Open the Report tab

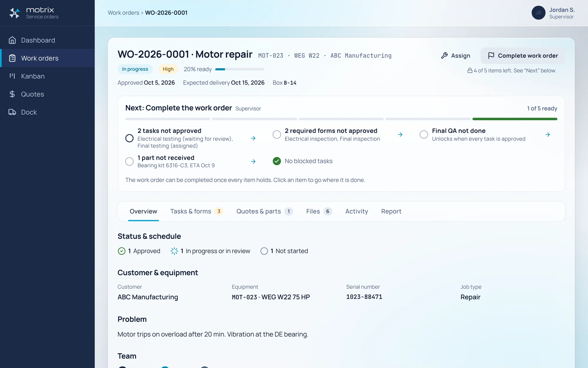[x=391, y=211]
